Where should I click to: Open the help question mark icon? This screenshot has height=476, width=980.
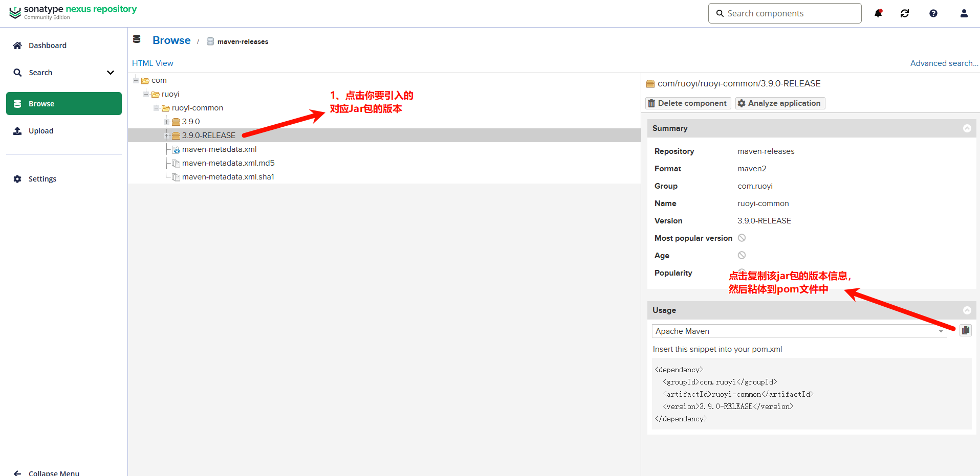[933, 13]
